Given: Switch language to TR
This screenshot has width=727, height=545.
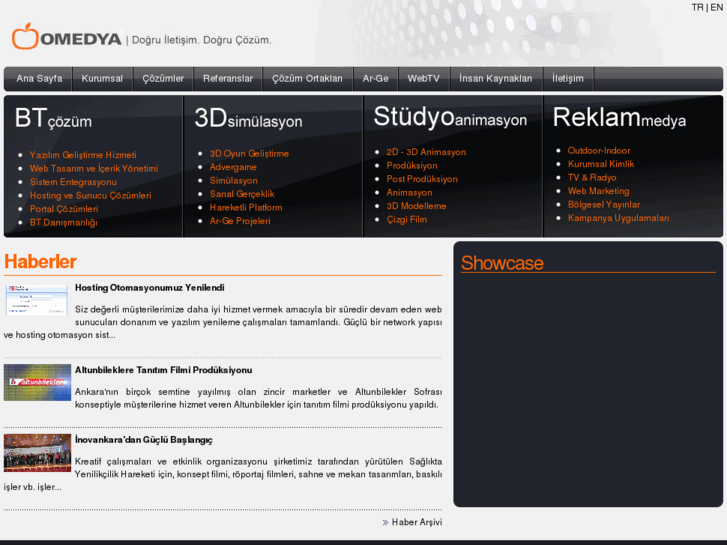Looking at the screenshot, I should point(697,7).
